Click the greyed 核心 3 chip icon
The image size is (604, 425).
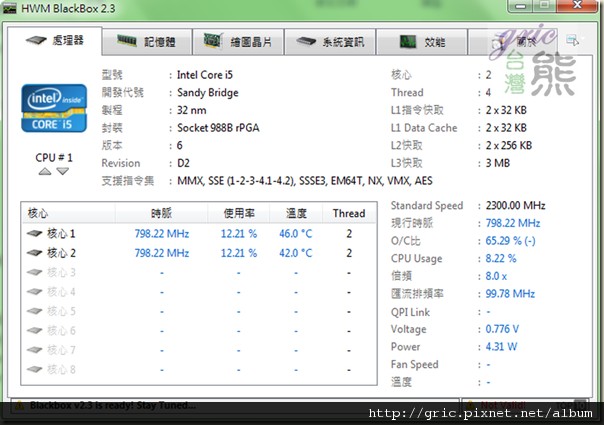point(34,272)
